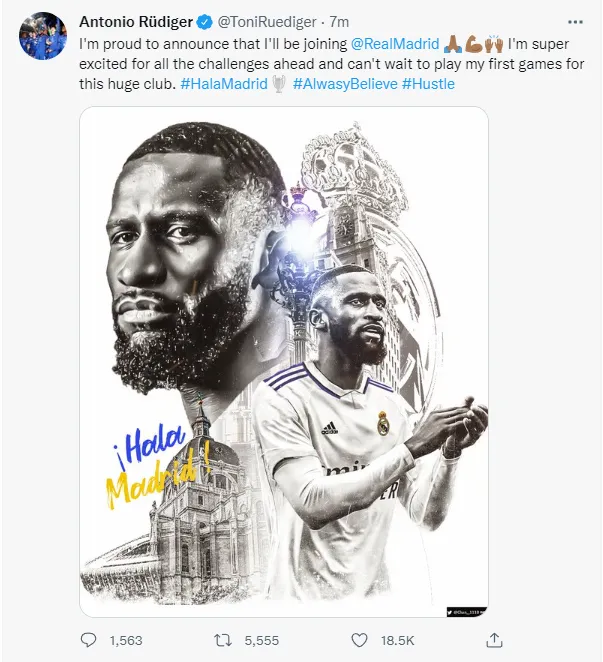Click the 18.5K likes count

pyautogui.click(x=397, y=640)
